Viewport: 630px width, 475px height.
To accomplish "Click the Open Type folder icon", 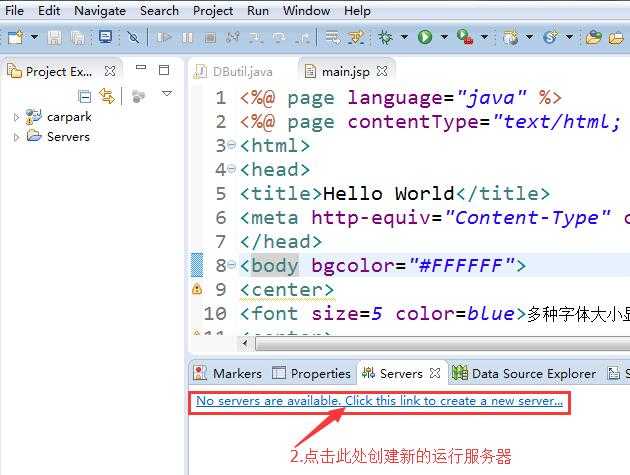I will (x=593, y=37).
